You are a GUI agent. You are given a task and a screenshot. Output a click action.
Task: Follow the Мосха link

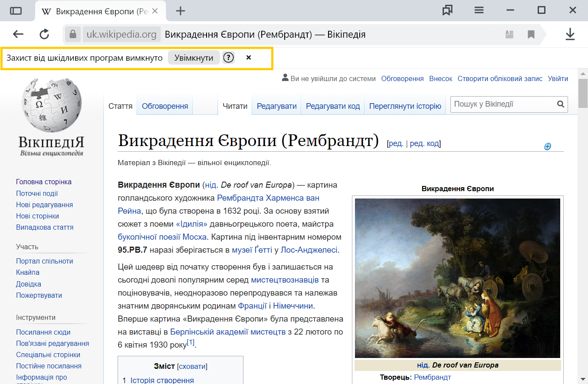click(194, 237)
